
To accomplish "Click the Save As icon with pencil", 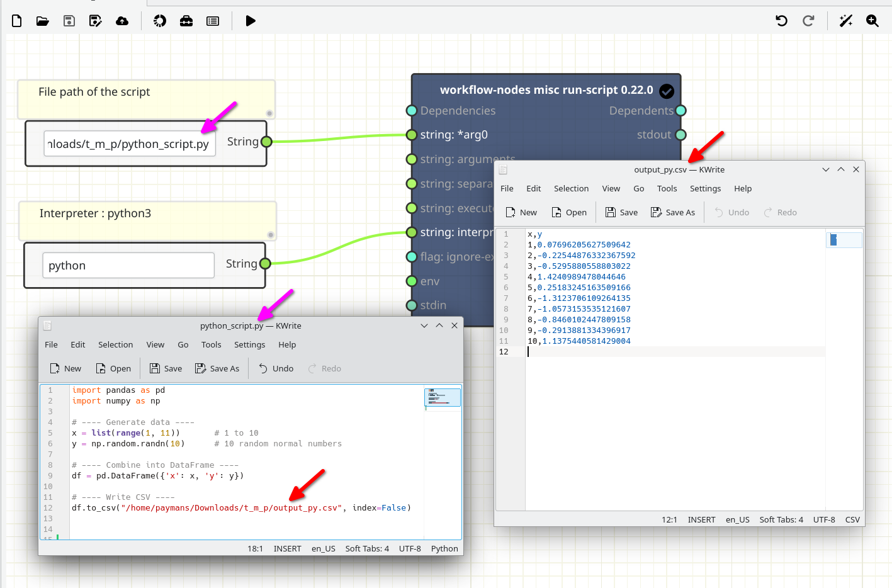I will (x=96, y=21).
